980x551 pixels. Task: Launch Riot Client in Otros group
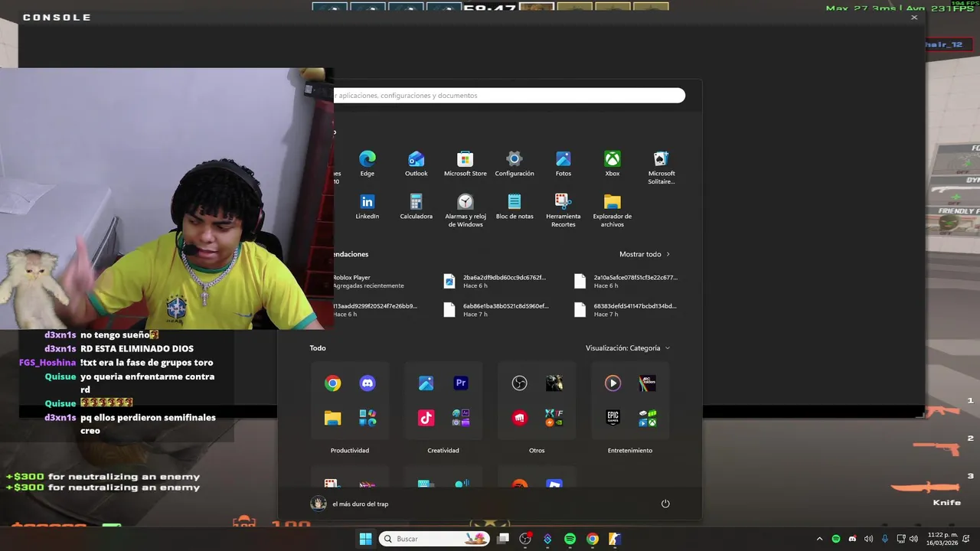click(x=519, y=418)
